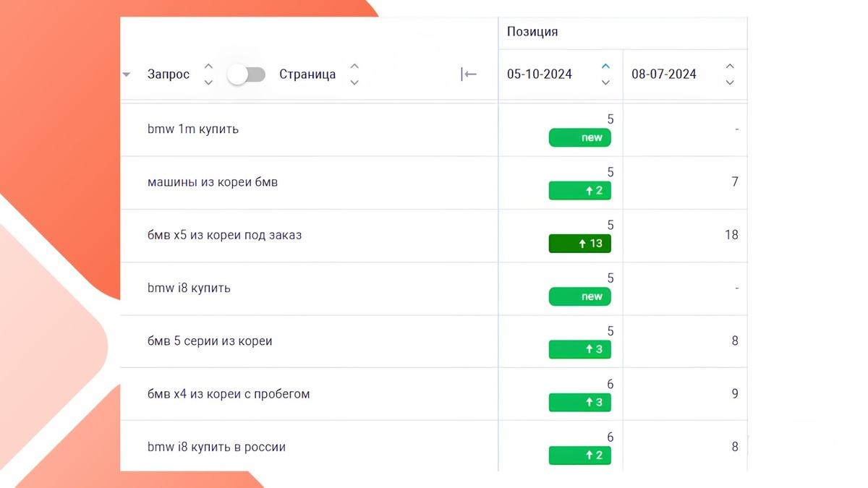The image size is (868, 488).
Task: Click the dark green ↑13 badge
Action: point(580,244)
